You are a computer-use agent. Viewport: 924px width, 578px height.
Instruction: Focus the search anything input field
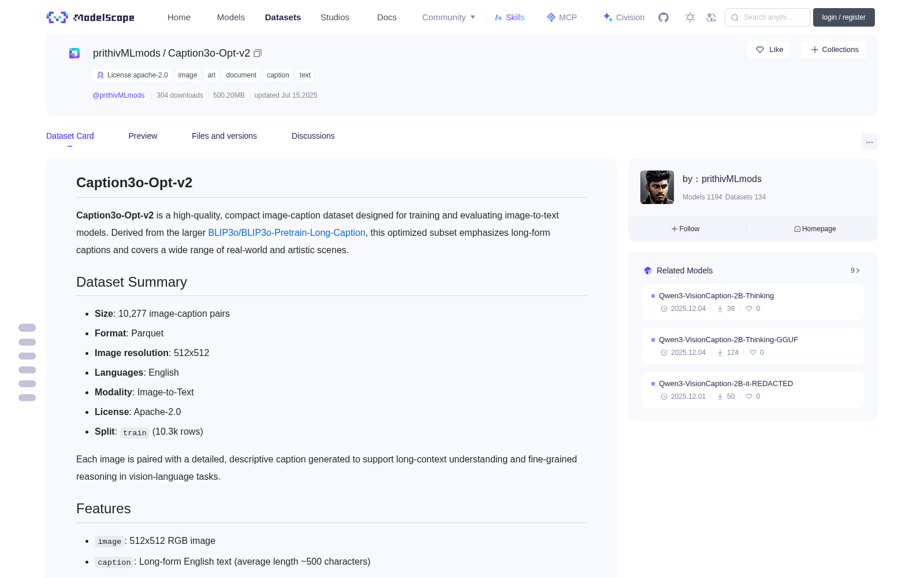coord(767,17)
